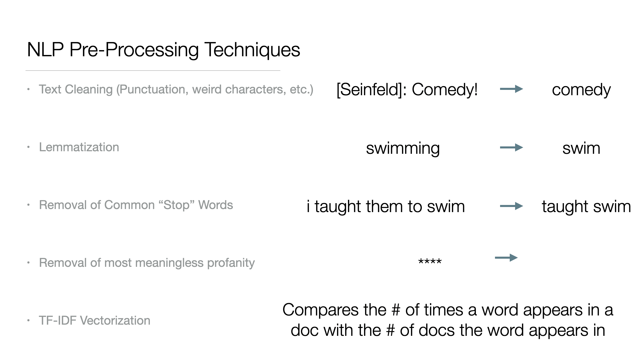Click the bullet dot beside 'Lemmatization'
Image resolution: width=644 pixels, height=359 pixels.
coord(29,147)
